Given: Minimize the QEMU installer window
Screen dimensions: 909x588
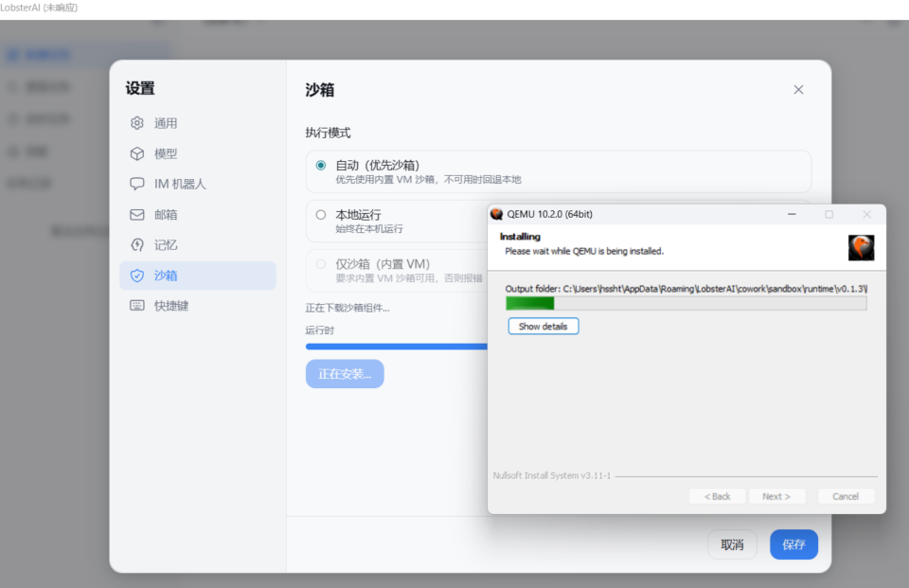Looking at the screenshot, I should [792, 214].
